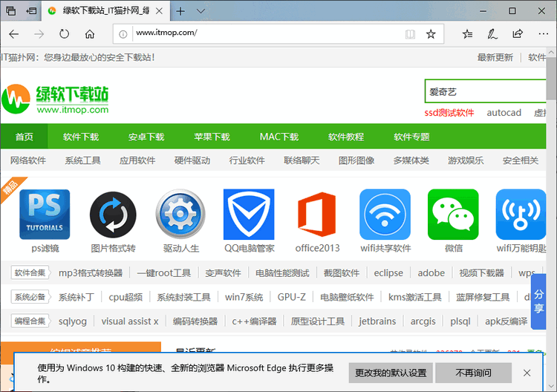Dismiss the Edge default browser notification
This screenshot has height=392, width=557.
point(527,373)
